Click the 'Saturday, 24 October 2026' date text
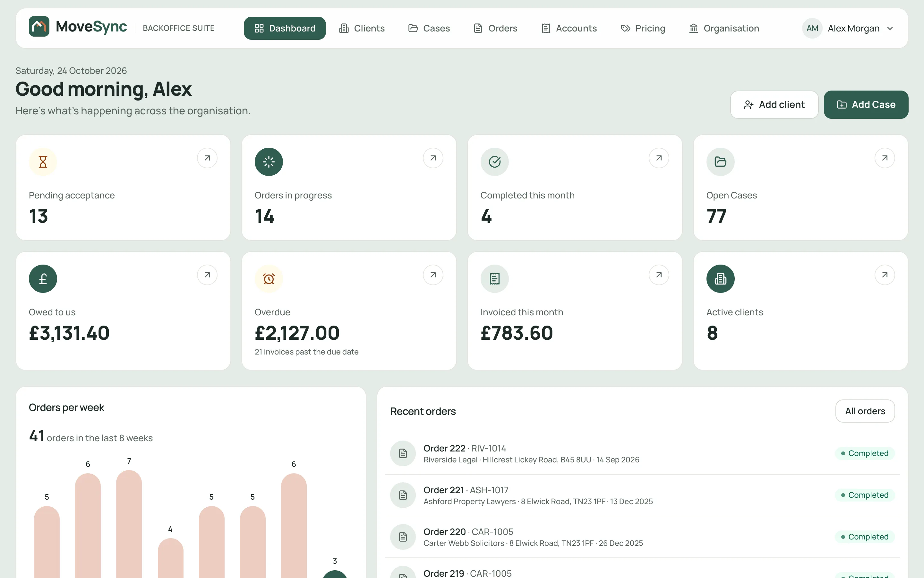This screenshot has width=924, height=578. tap(71, 71)
